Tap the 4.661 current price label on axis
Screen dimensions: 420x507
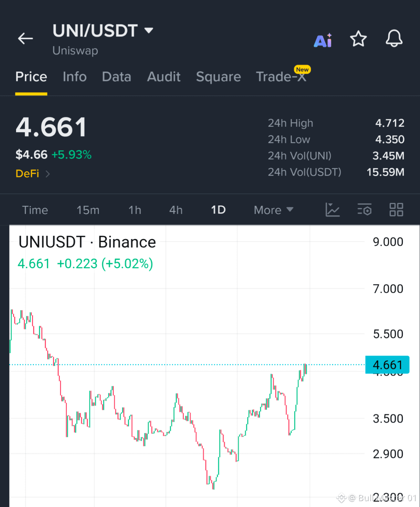(387, 365)
